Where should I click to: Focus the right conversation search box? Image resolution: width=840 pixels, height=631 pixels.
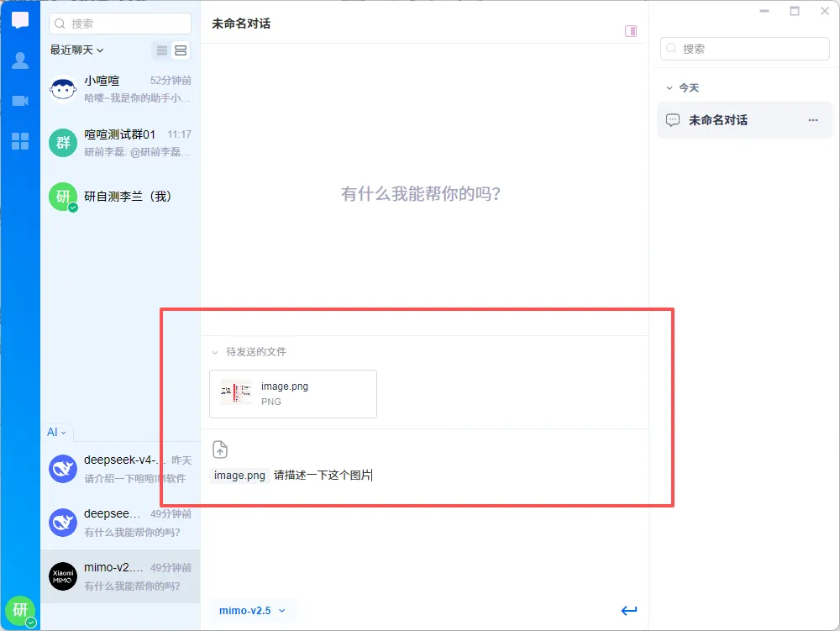(744, 49)
